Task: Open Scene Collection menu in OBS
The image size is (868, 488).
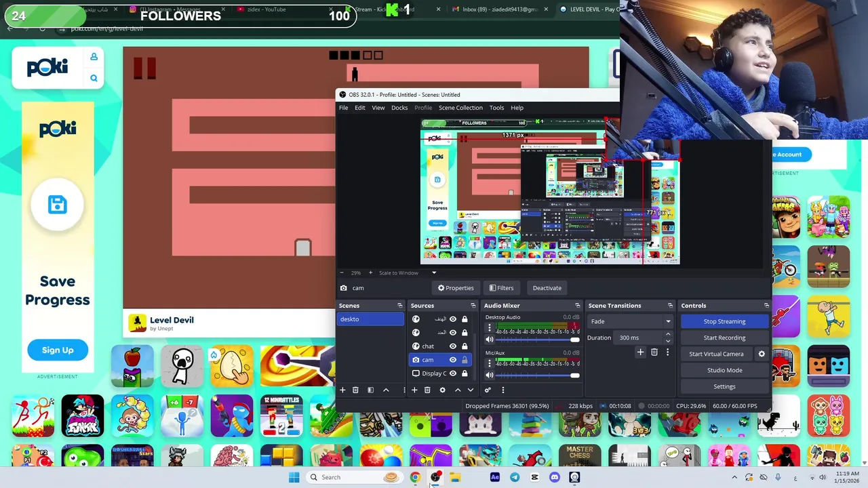Action: pos(460,108)
